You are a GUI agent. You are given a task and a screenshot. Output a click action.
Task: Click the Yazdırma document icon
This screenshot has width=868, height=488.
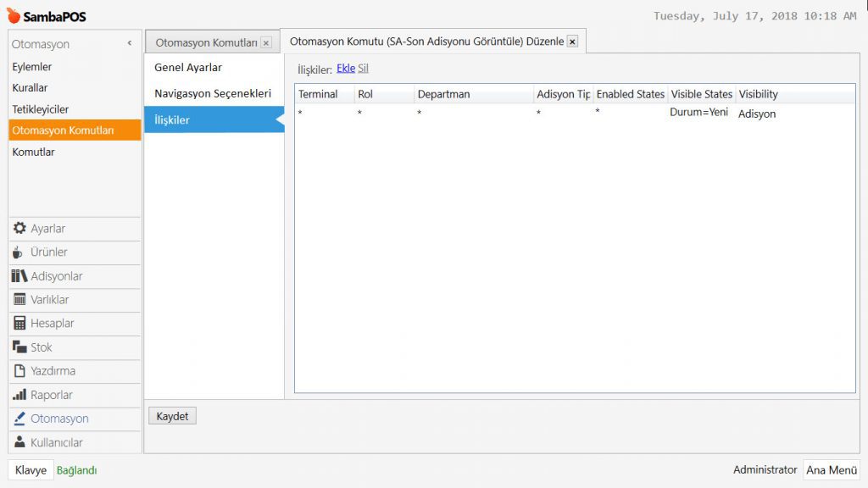tap(19, 371)
